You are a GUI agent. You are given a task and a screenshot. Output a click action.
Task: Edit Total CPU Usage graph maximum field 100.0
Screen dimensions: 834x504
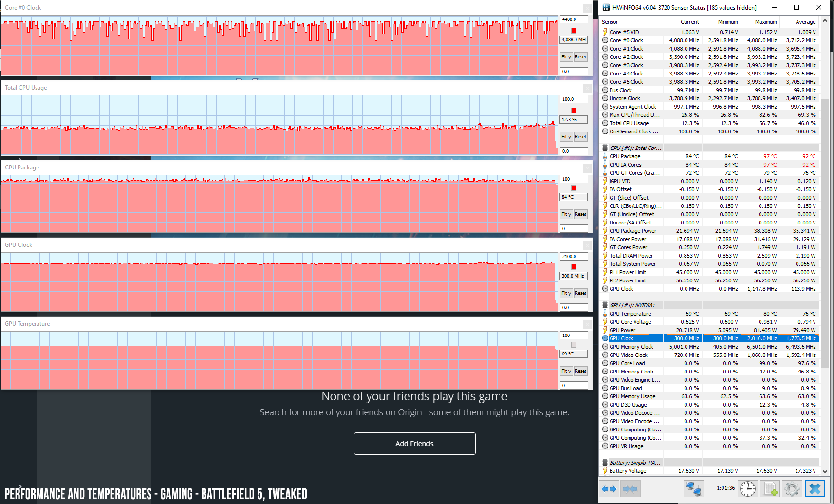tap(574, 99)
